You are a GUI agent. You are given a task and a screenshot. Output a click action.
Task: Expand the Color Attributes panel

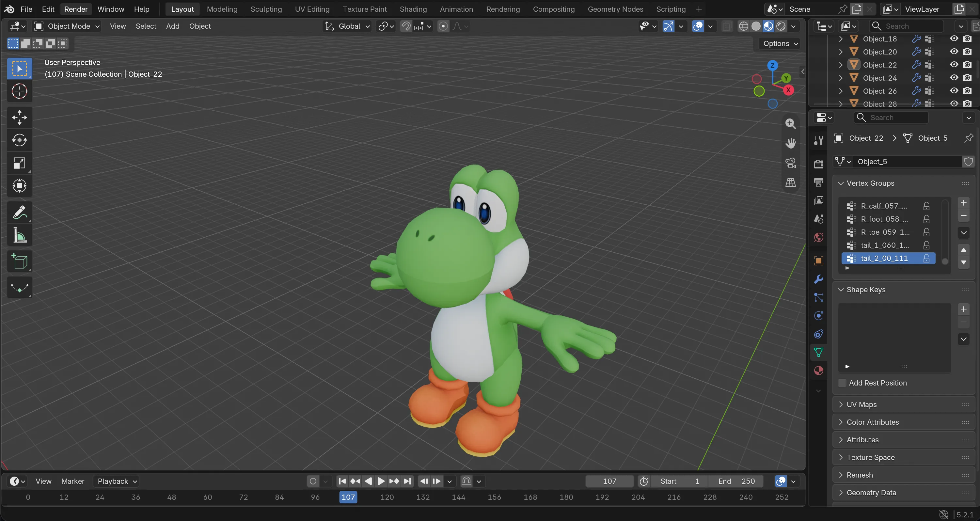[x=904, y=422]
